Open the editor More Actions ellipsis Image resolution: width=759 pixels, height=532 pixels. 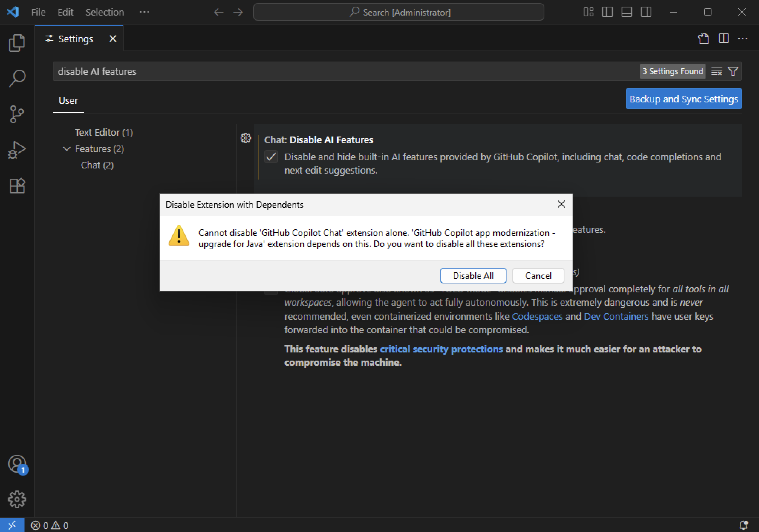point(743,39)
